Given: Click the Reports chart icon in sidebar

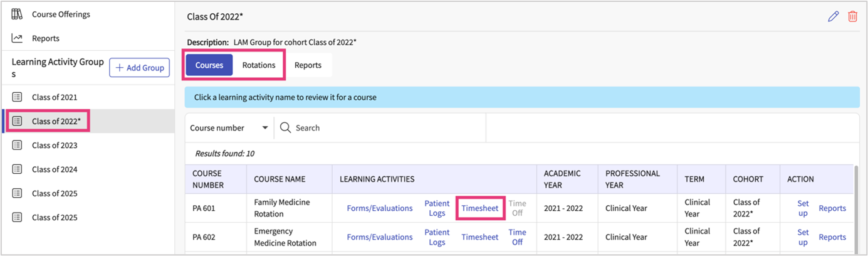Looking at the screenshot, I should pyautogui.click(x=17, y=38).
